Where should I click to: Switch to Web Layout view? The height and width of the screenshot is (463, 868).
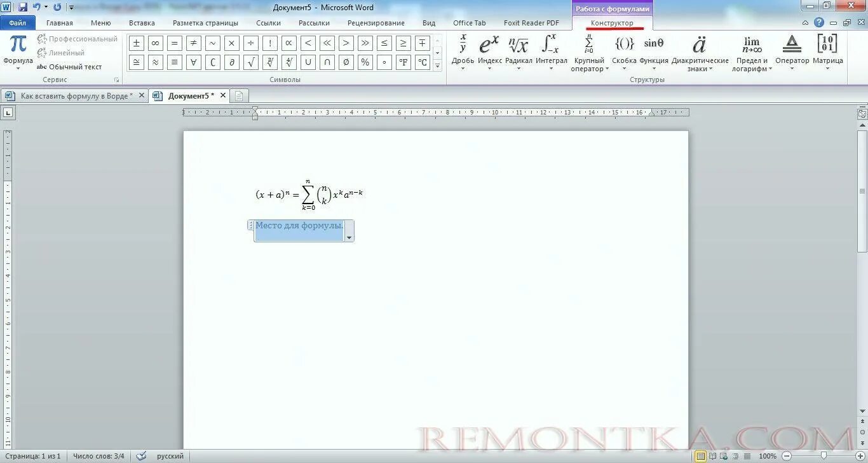(x=722, y=456)
